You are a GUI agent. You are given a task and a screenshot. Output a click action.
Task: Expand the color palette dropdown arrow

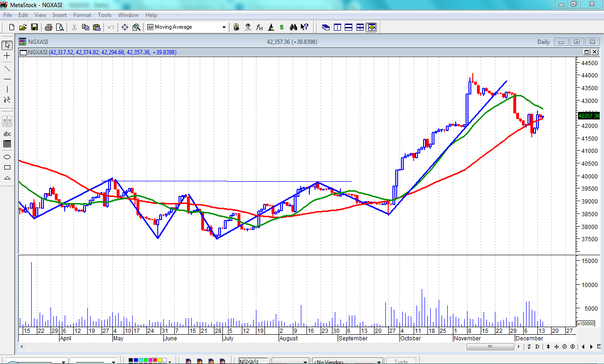pos(170,361)
